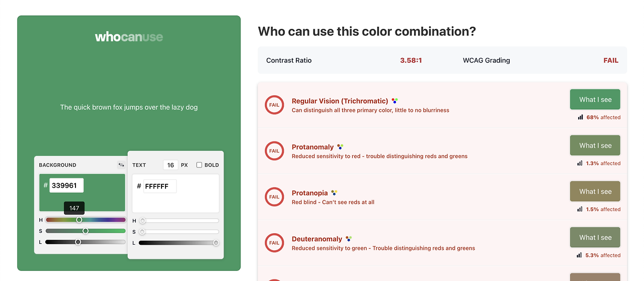This screenshot has height=281, width=644.
Task: Click the text size PX field
Action: click(x=171, y=165)
